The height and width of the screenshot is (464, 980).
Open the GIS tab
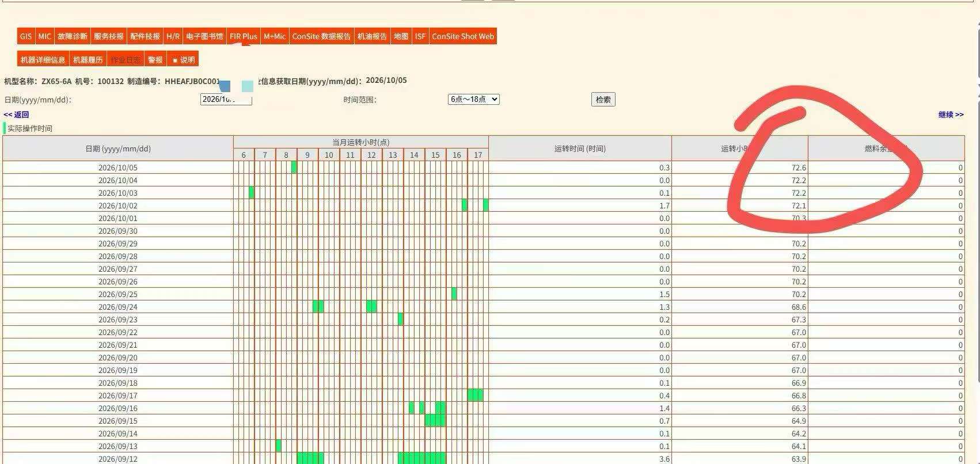point(26,36)
